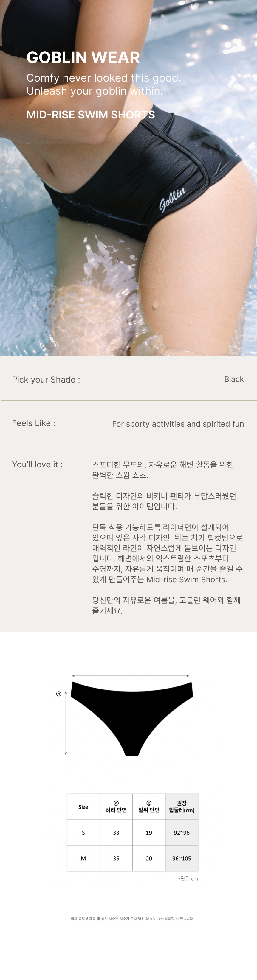
Task: Click the GOBLIN WEAR heading
Action: 83,57
